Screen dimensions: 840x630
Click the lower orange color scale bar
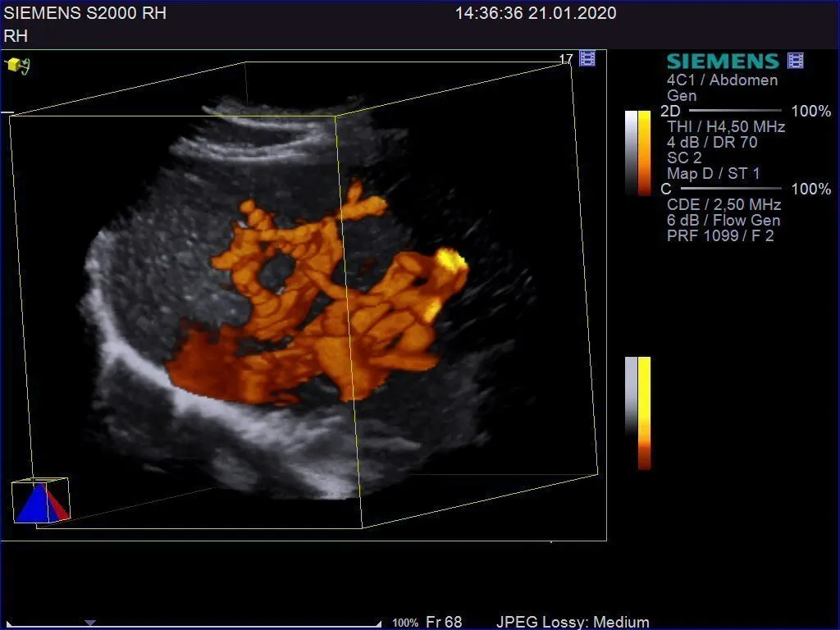[x=645, y=412]
